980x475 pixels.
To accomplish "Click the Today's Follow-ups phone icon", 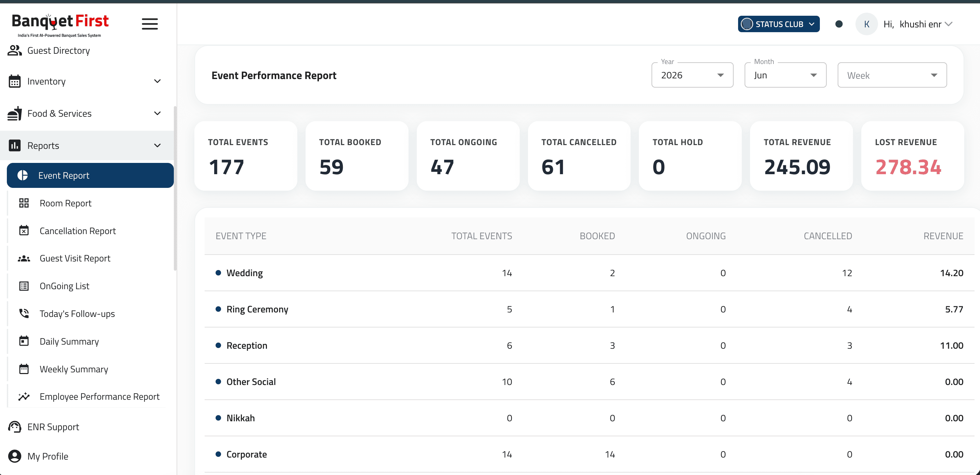I will click(24, 313).
